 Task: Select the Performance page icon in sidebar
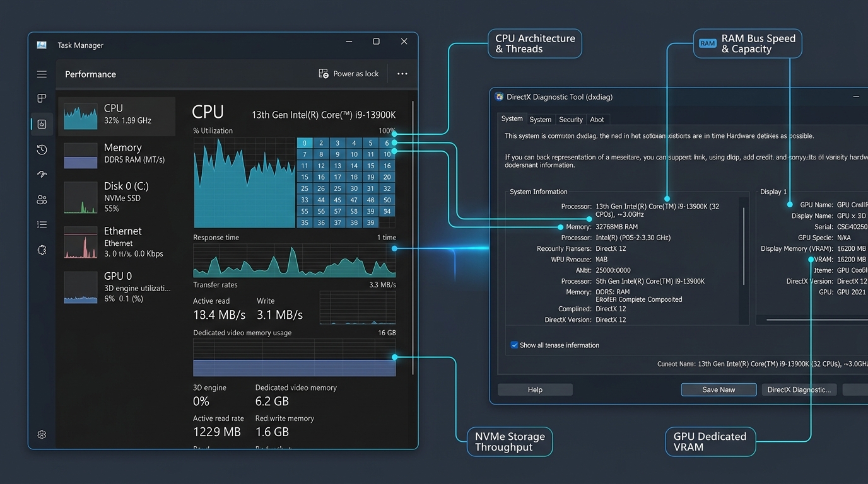(x=42, y=124)
